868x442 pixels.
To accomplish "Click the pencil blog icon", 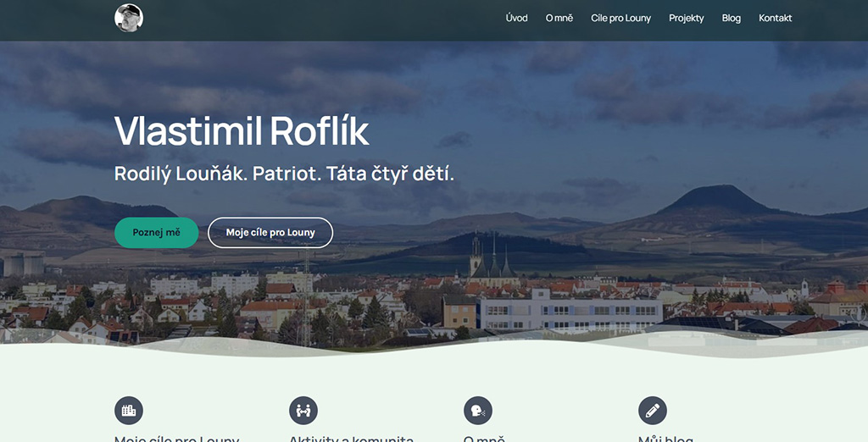I will tap(653, 411).
